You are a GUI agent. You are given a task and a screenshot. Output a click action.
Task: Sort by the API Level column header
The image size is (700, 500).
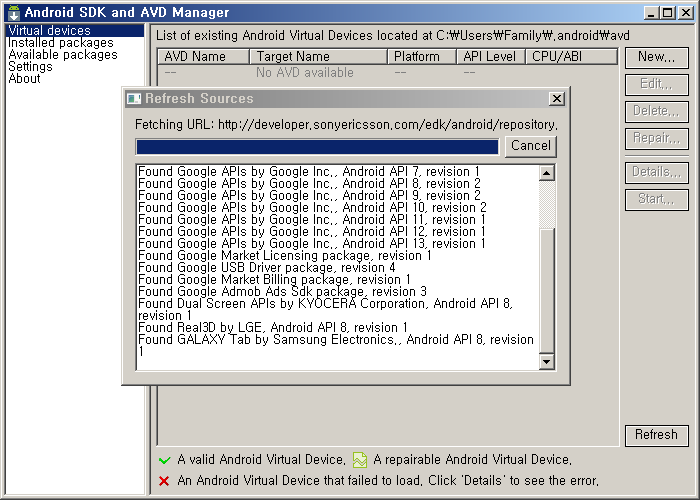pyautogui.click(x=491, y=57)
